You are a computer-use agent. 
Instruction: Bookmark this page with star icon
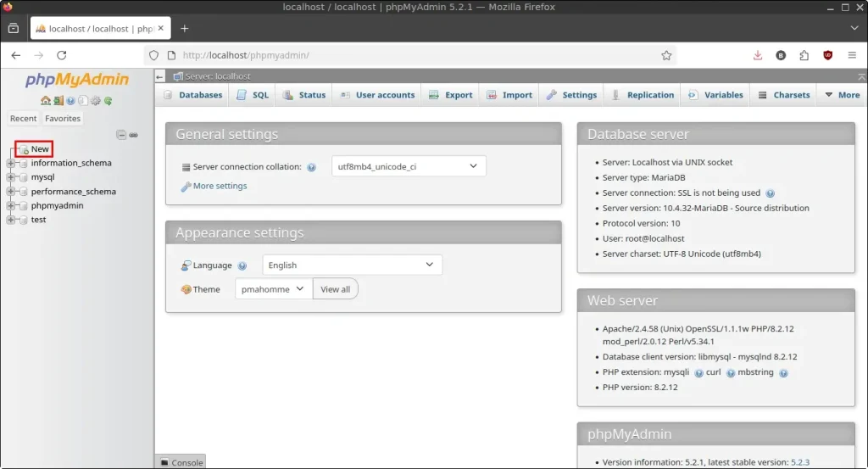(x=666, y=55)
